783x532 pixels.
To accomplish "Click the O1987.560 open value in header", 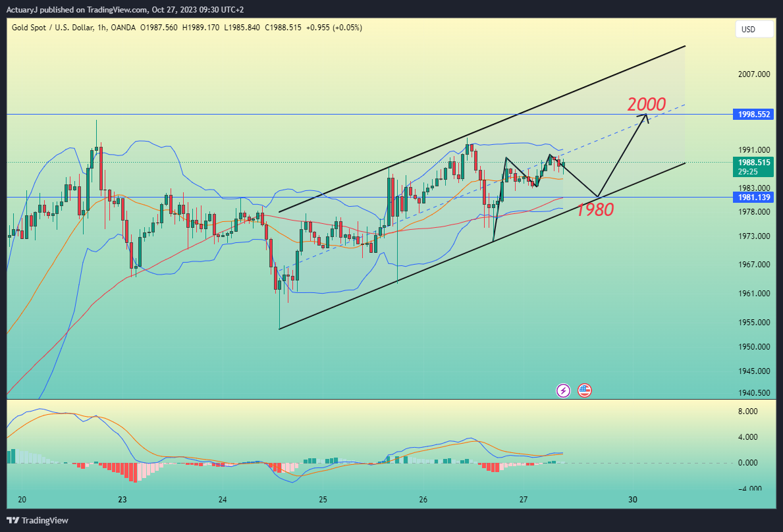I will [x=159, y=28].
